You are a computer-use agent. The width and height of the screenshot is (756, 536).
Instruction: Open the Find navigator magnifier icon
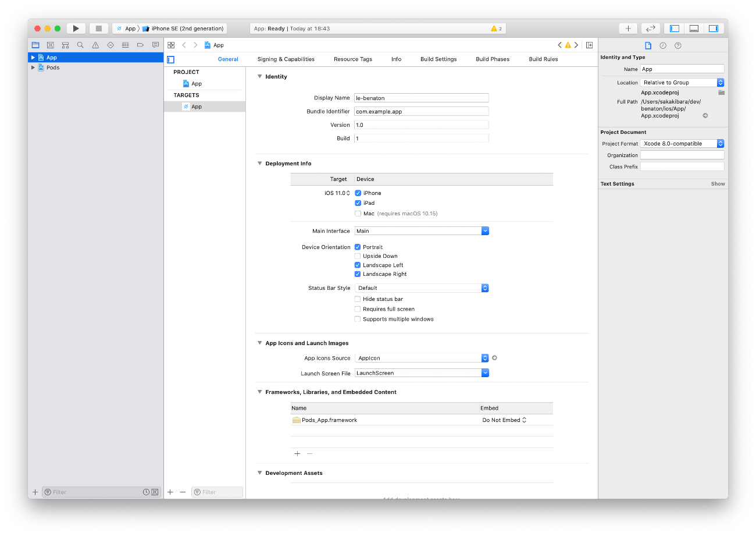click(80, 45)
